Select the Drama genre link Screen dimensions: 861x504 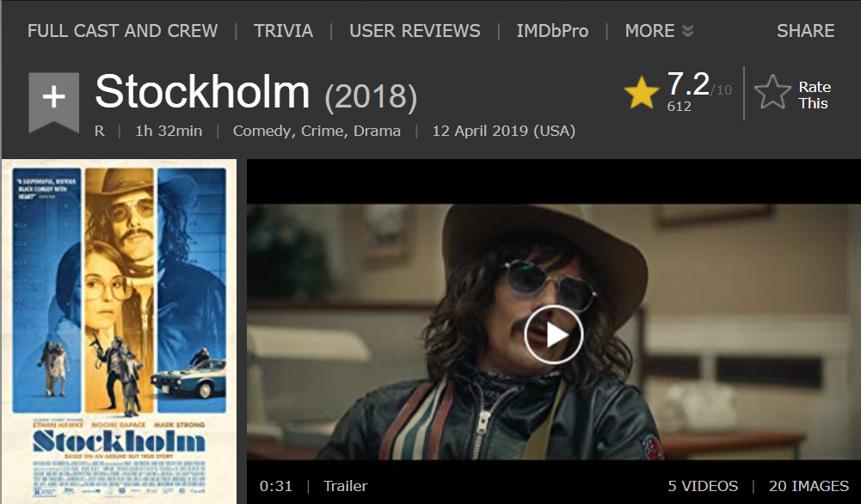[x=377, y=132]
